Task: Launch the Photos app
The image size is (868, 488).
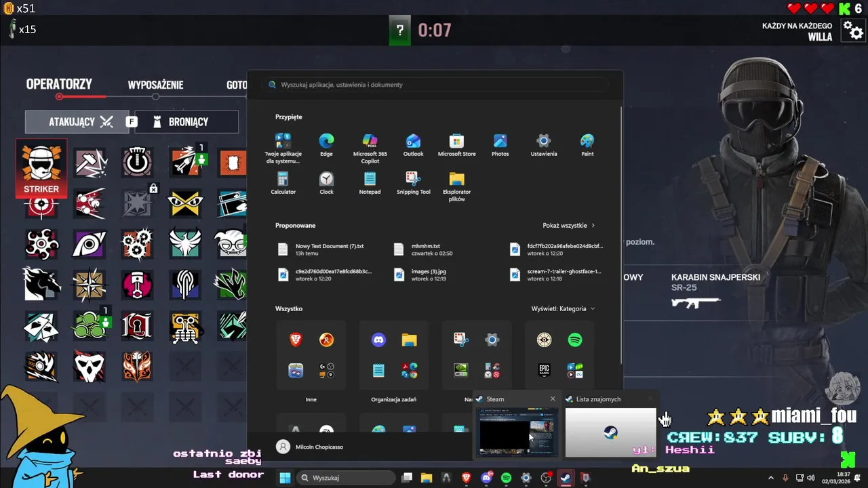Action: click(500, 145)
